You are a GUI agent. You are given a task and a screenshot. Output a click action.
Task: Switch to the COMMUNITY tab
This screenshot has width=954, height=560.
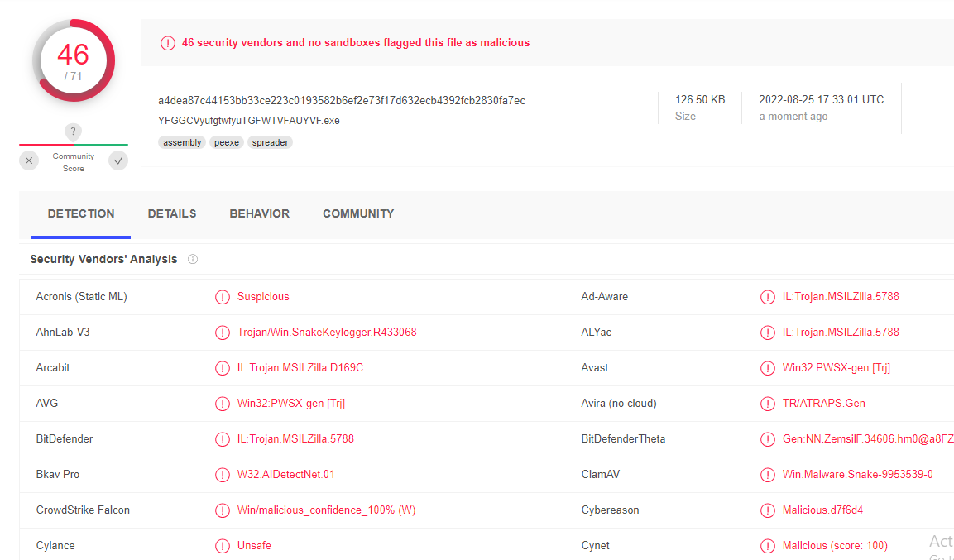(357, 213)
